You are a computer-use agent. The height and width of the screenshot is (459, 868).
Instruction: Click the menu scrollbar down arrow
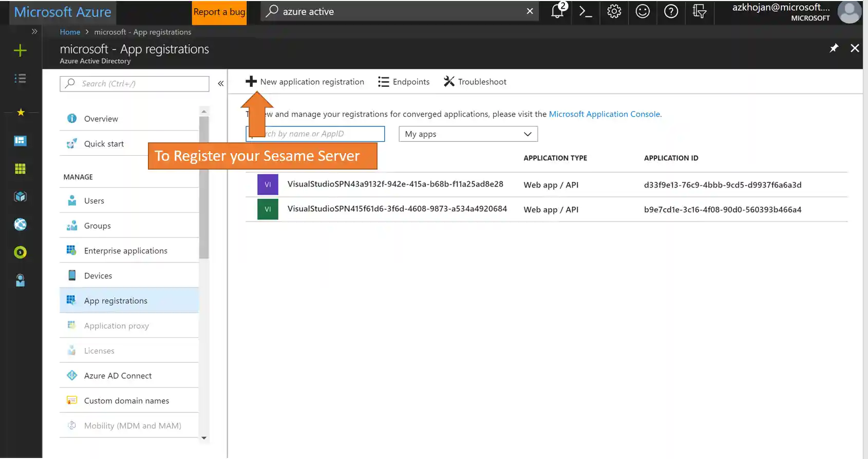pyautogui.click(x=204, y=438)
